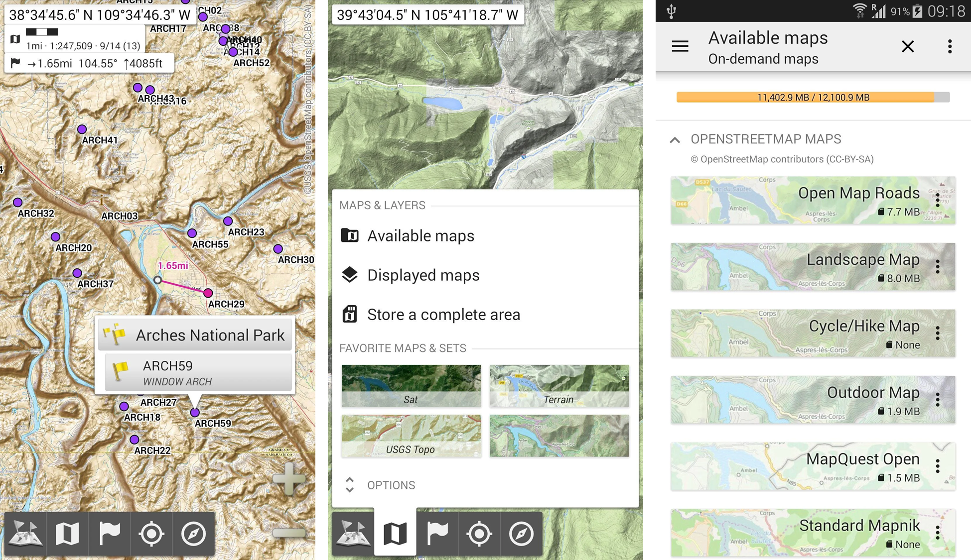Screen dimensions: 971x560
Task: Zoom out with the minus button
Action: [289, 533]
